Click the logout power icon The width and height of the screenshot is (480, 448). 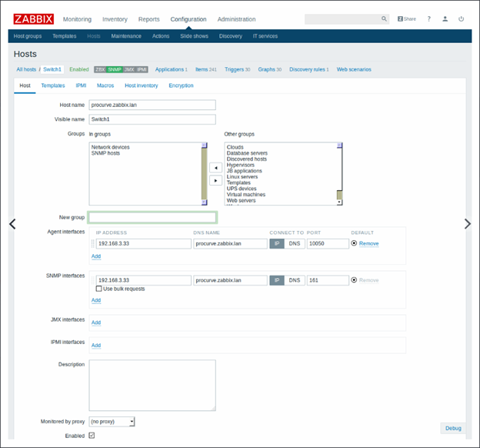(461, 19)
